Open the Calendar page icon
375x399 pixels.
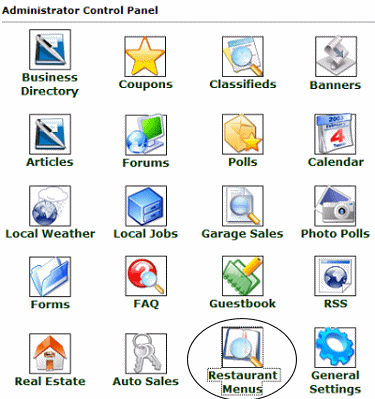tap(335, 134)
